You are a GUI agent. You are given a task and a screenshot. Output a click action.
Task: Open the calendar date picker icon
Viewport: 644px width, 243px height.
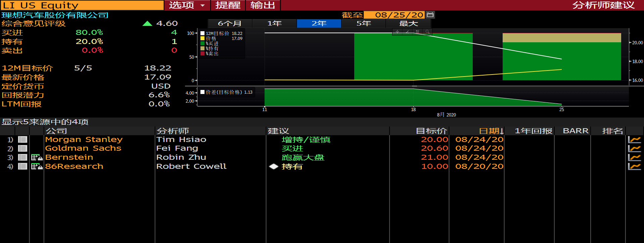point(430,15)
